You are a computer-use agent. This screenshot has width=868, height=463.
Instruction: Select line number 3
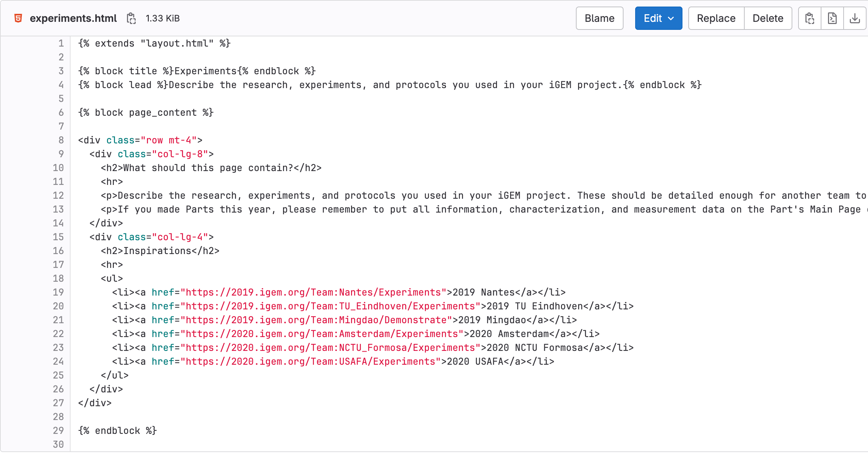click(60, 71)
